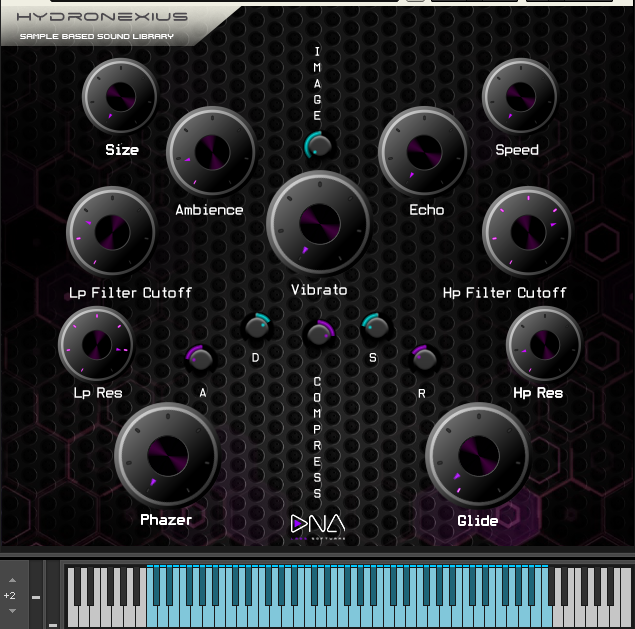Click the Lp Filter Cutoff label

pyautogui.click(x=130, y=292)
